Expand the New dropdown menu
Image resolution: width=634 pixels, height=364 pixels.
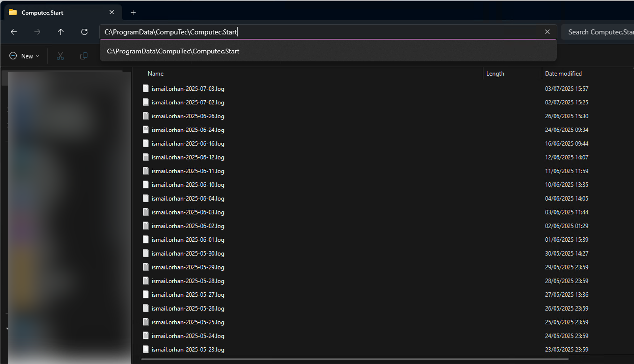click(x=24, y=56)
